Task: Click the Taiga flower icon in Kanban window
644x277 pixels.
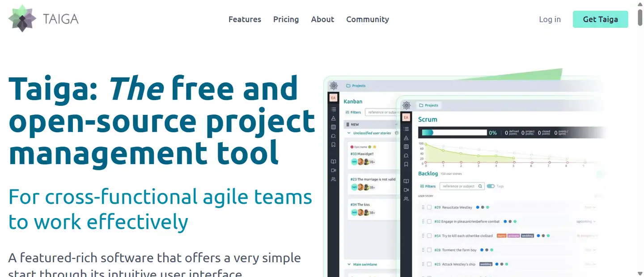Action: click(x=334, y=86)
